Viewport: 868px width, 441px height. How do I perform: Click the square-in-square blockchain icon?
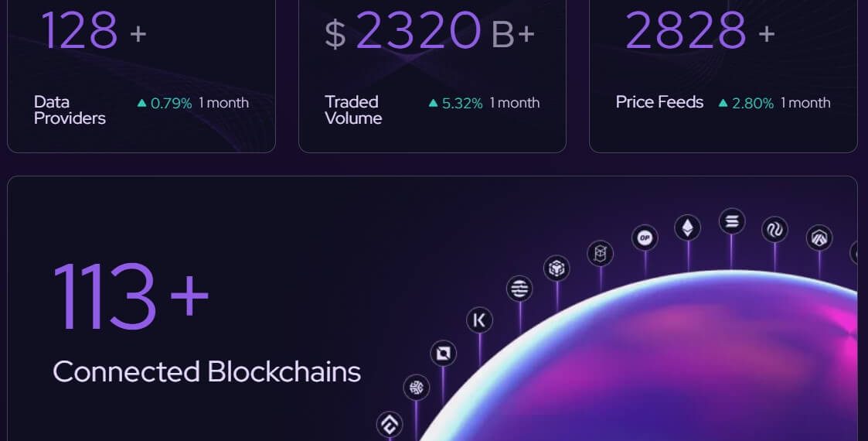coord(443,354)
